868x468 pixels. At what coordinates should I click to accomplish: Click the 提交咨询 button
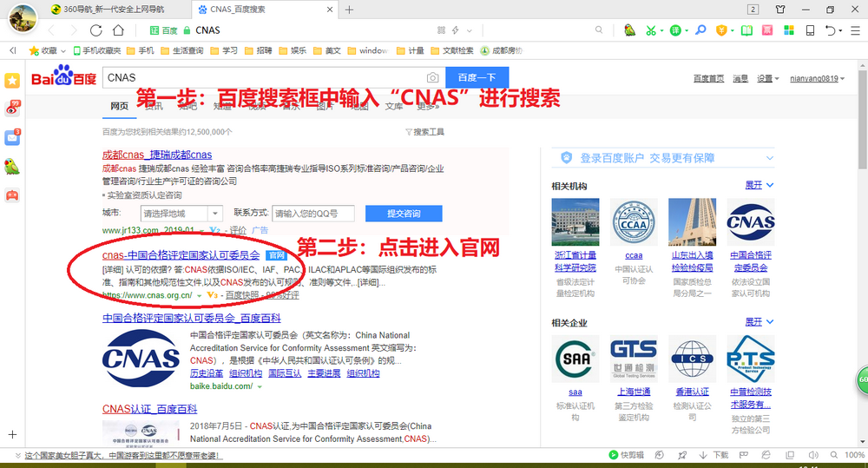tap(404, 214)
